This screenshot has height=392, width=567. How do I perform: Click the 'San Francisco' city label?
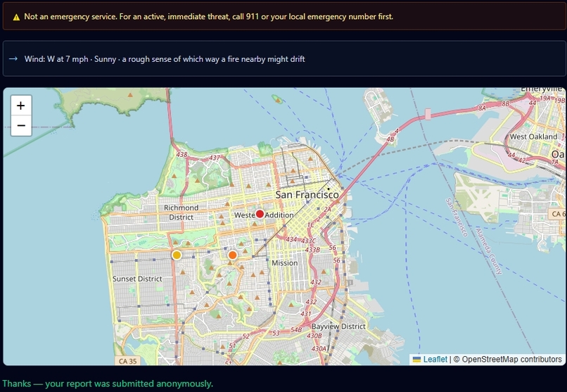tap(307, 194)
